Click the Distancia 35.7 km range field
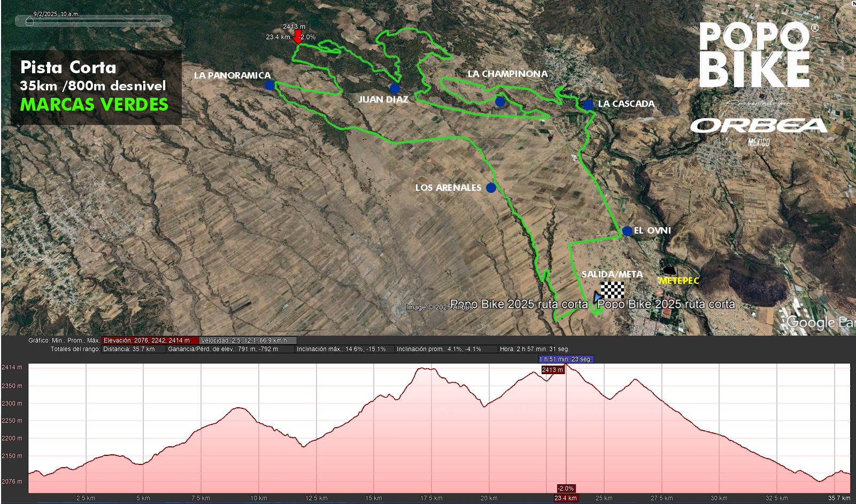This screenshot has height=504, width=856. [132, 349]
